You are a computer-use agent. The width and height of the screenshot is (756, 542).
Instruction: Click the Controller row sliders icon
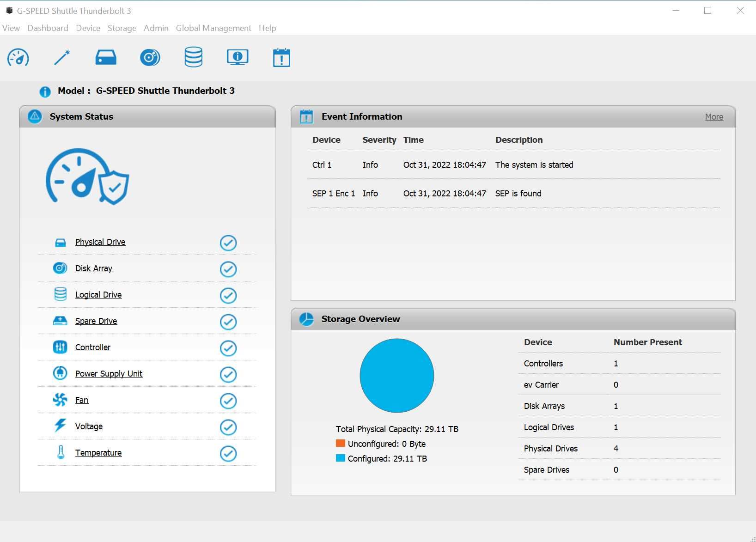(x=60, y=347)
